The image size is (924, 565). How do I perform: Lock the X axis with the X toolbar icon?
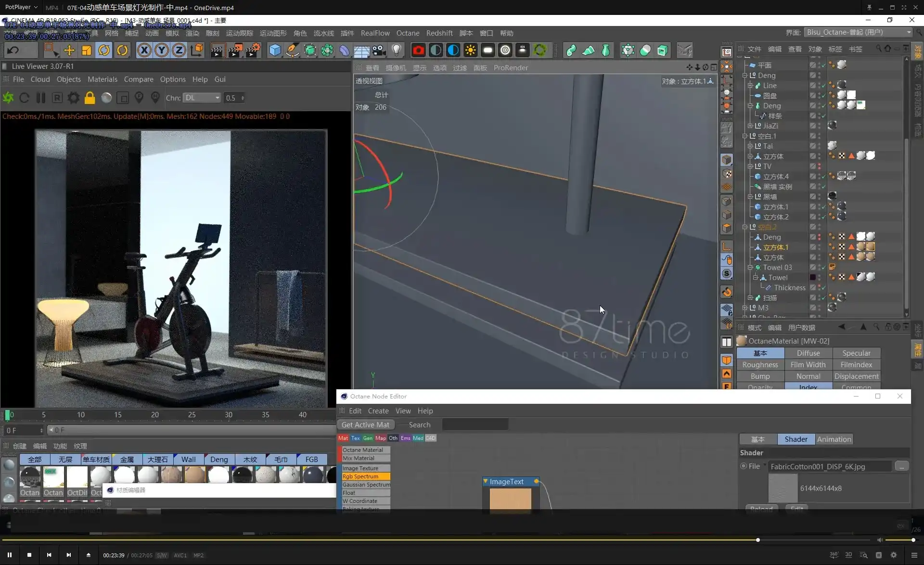(144, 50)
